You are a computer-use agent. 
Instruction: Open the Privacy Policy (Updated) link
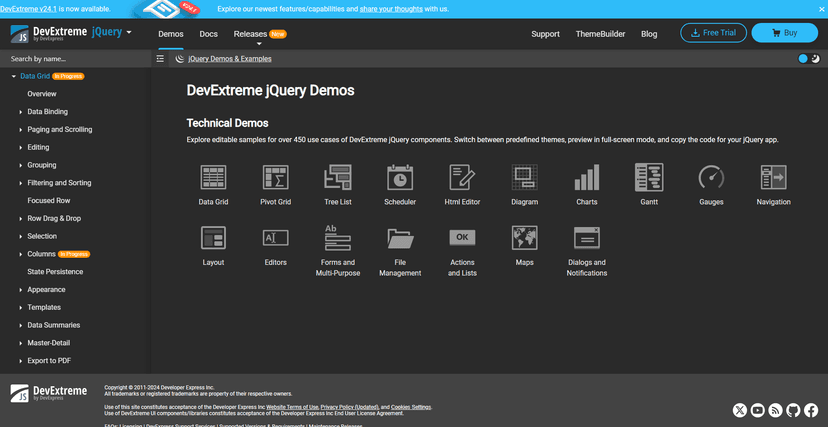coord(350,407)
